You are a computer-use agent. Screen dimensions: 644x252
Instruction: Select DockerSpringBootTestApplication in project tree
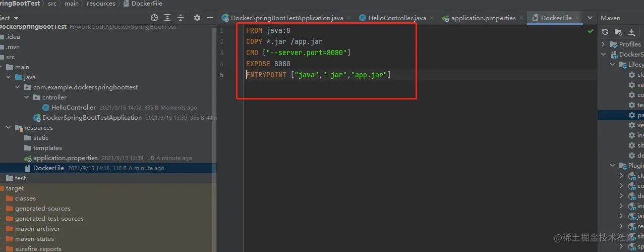(92, 118)
